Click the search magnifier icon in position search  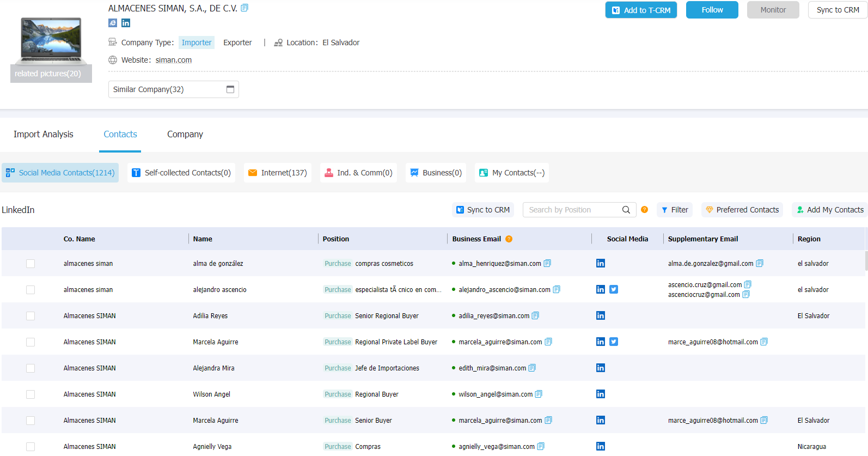pyautogui.click(x=626, y=210)
